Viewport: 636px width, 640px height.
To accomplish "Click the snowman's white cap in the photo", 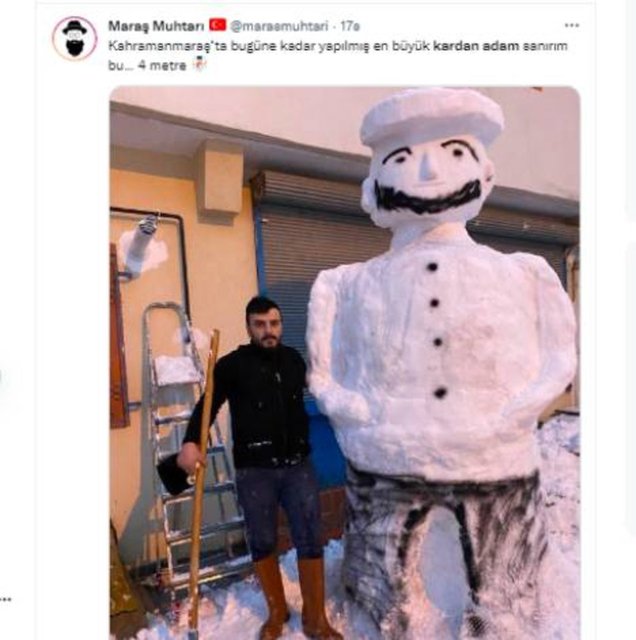I will (x=432, y=115).
